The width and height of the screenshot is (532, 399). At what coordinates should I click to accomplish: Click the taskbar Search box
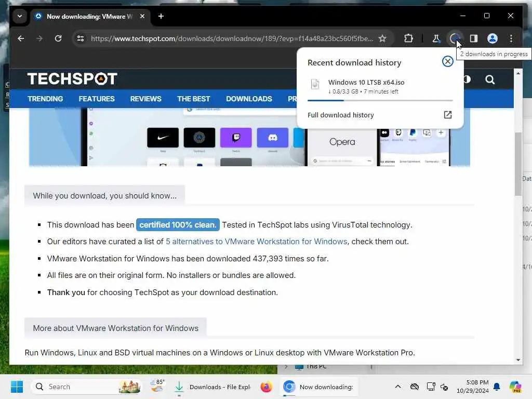[x=87, y=387]
